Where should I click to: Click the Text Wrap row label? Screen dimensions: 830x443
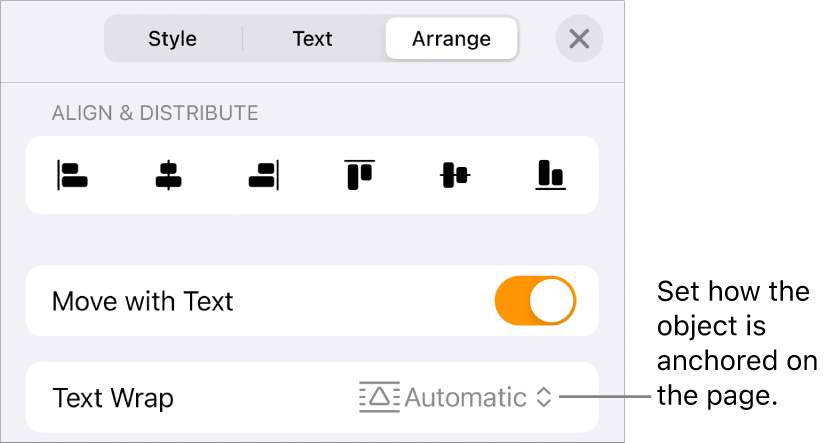pyautogui.click(x=113, y=398)
